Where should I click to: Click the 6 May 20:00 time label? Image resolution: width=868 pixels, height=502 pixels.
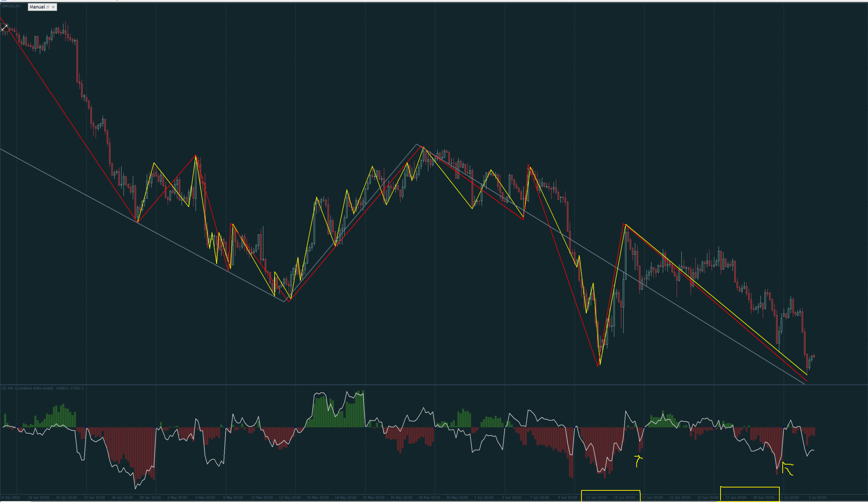(233, 498)
